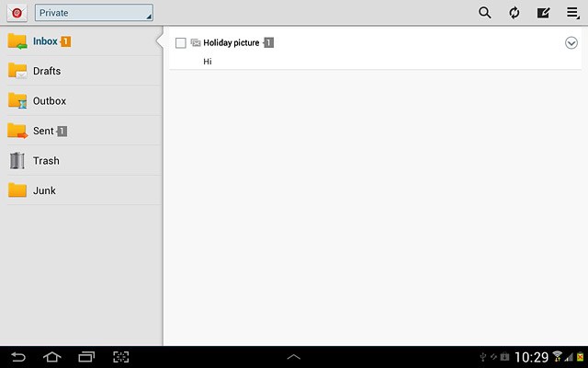Take a screenshot with capture icon

pyautogui.click(x=120, y=357)
